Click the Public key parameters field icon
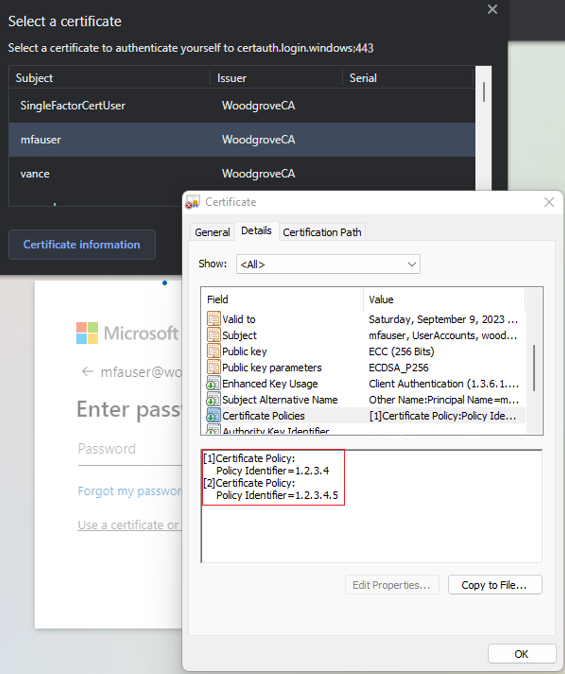 click(213, 368)
